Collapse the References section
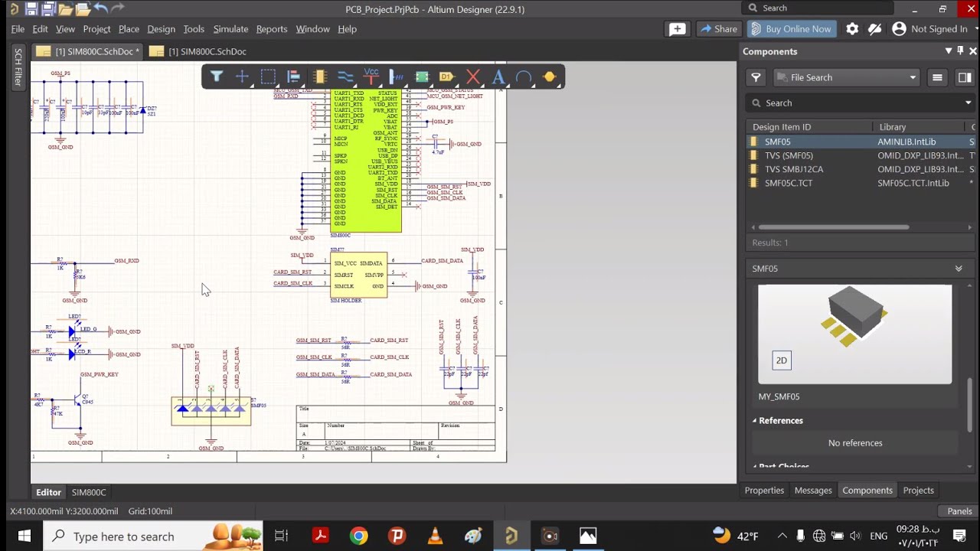This screenshot has width=980, height=551. pos(754,421)
